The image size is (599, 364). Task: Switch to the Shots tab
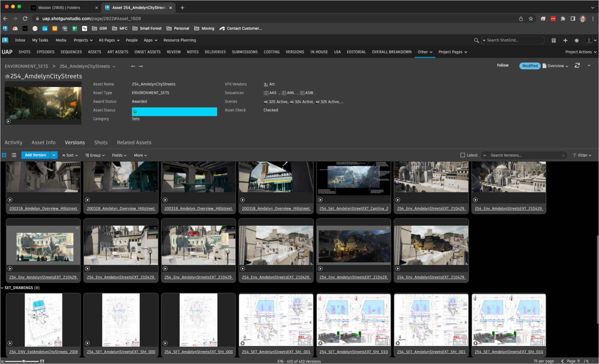pos(100,143)
